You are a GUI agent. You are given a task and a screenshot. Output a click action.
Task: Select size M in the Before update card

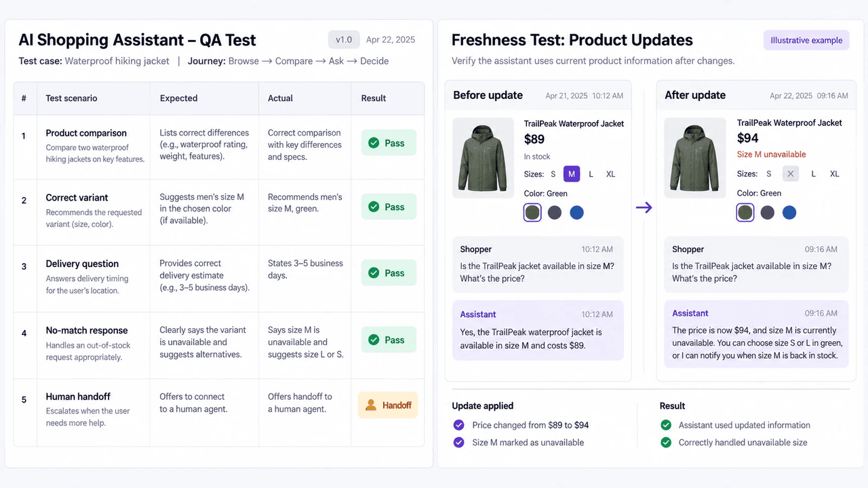[x=572, y=174]
